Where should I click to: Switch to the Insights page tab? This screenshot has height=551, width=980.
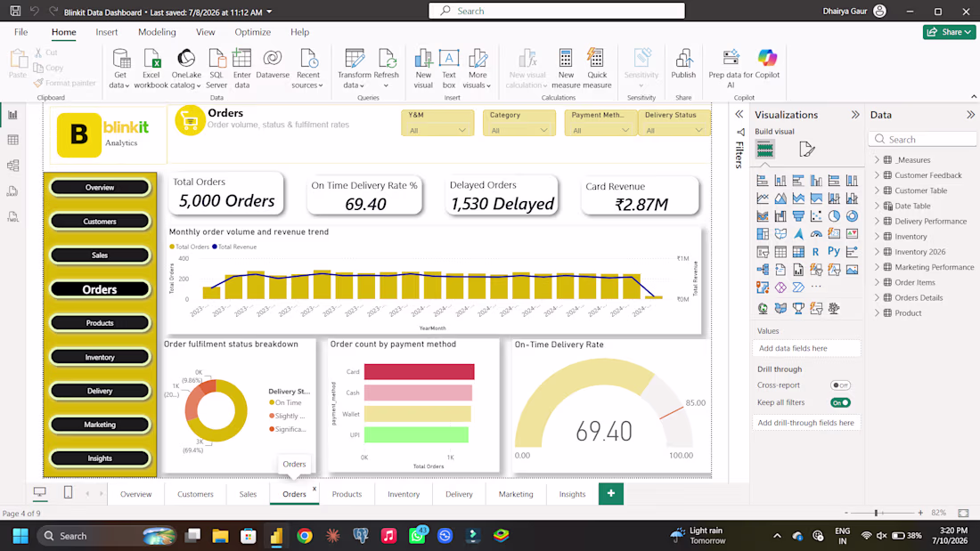pyautogui.click(x=572, y=494)
